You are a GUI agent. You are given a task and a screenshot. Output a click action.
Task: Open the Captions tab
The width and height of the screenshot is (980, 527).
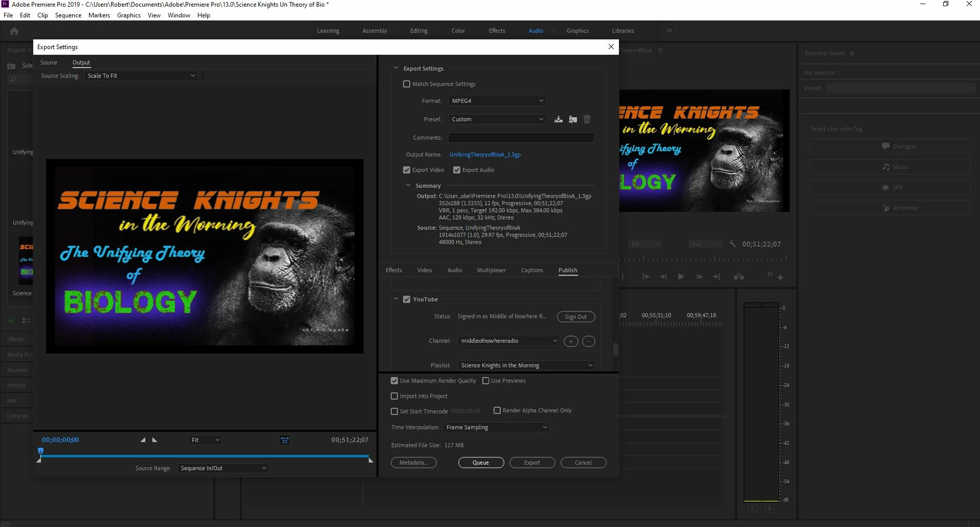click(532, 270)
